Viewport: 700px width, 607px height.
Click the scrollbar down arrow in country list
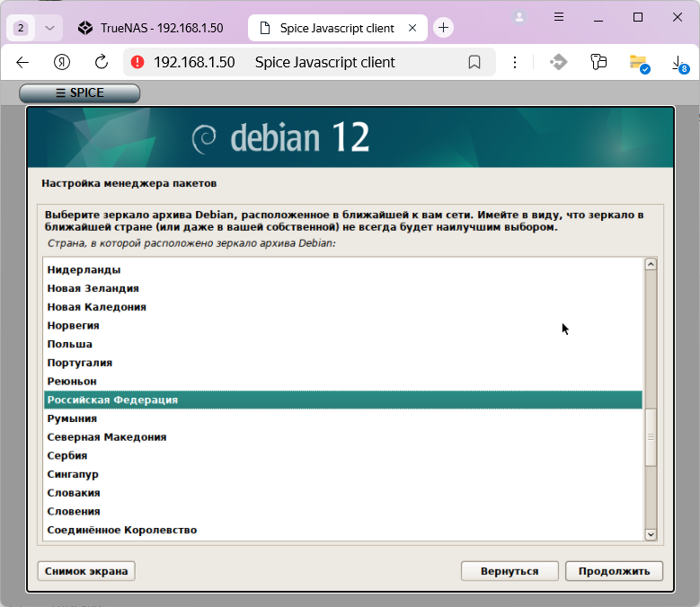[x=651, y=534]
